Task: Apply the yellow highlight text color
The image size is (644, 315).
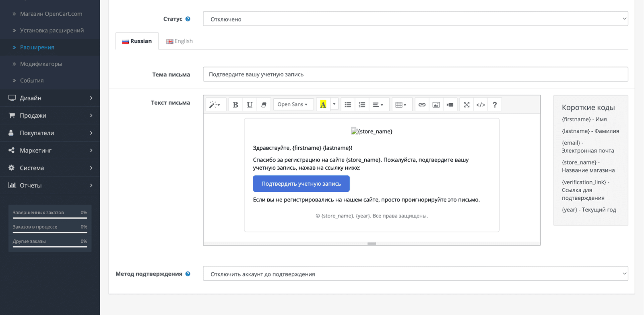Action: (323, 105)
